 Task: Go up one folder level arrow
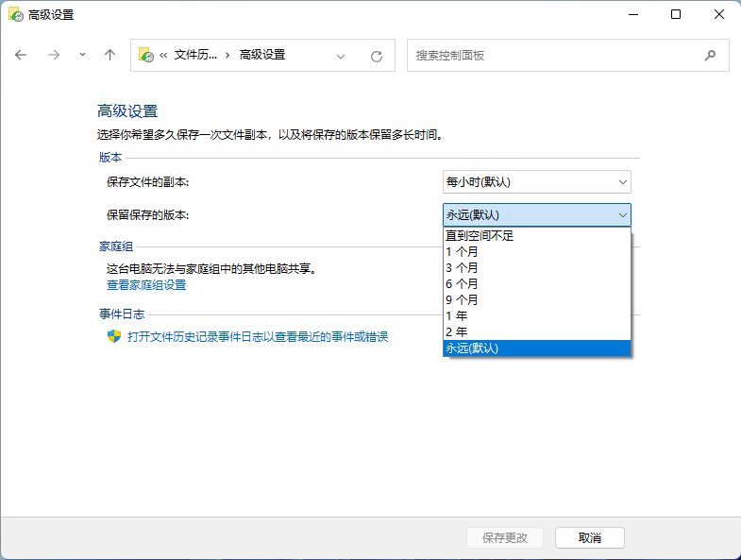109,55
